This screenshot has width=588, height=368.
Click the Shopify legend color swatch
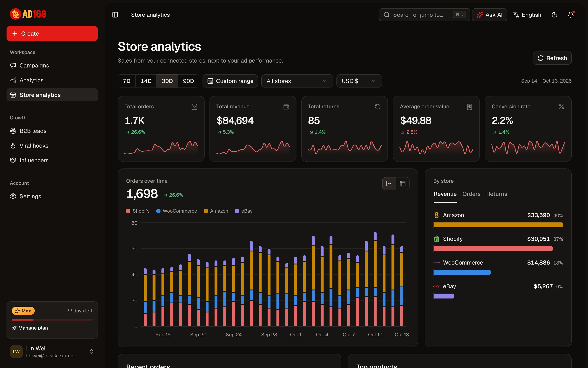tap(128, 211)
